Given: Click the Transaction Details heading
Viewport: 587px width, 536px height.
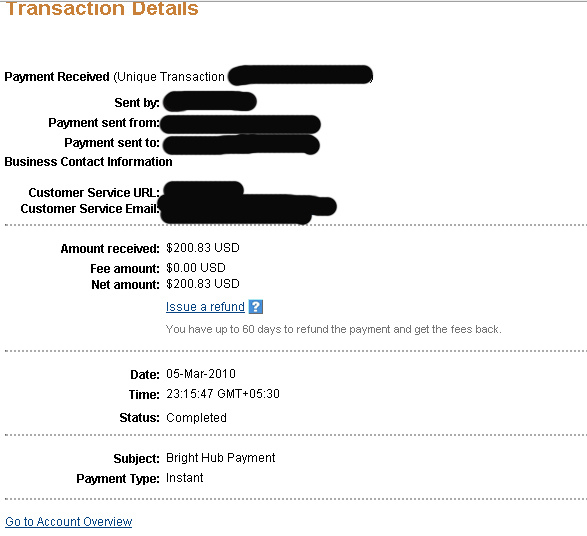Looking at the screenshot, I should click(x=102, y=8).
